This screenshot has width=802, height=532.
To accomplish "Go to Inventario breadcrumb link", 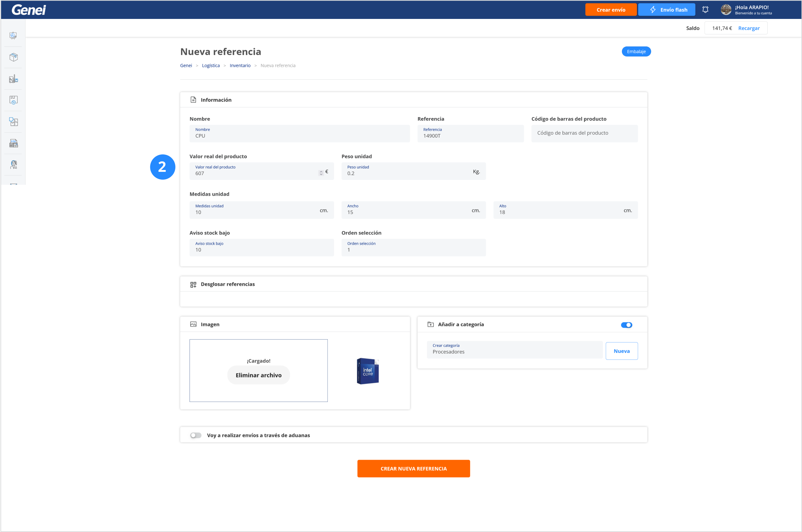I will coord(240,65).
